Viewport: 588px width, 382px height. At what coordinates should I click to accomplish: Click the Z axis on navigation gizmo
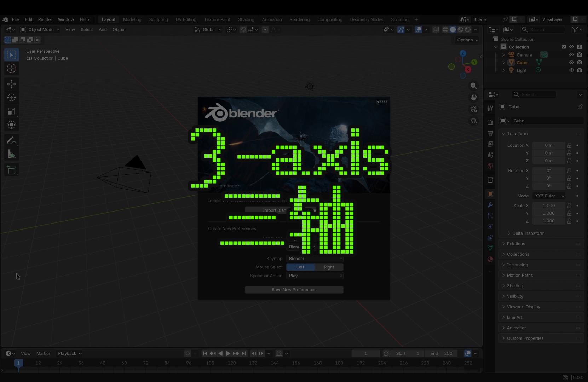coord(462,53)
